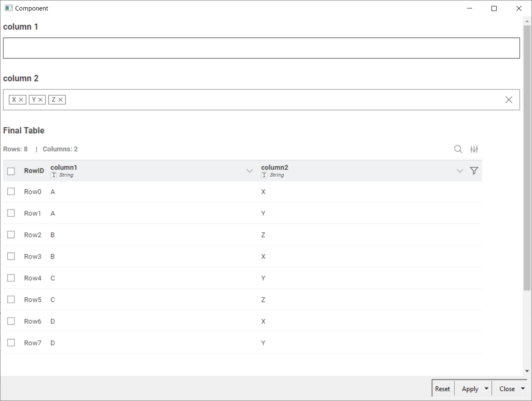532x401 pixels.
Task: Remove the Z tag from column 2
Action: pos(60,100)
